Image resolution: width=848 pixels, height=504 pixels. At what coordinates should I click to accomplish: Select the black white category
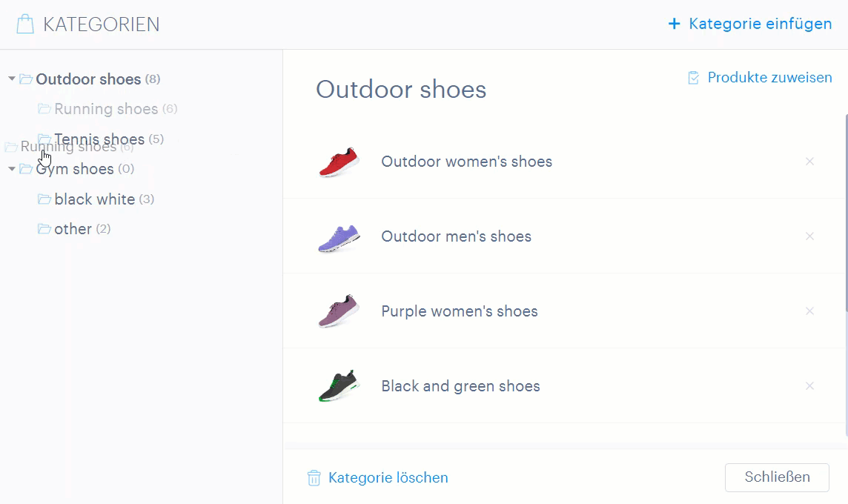tap(94, 199)
